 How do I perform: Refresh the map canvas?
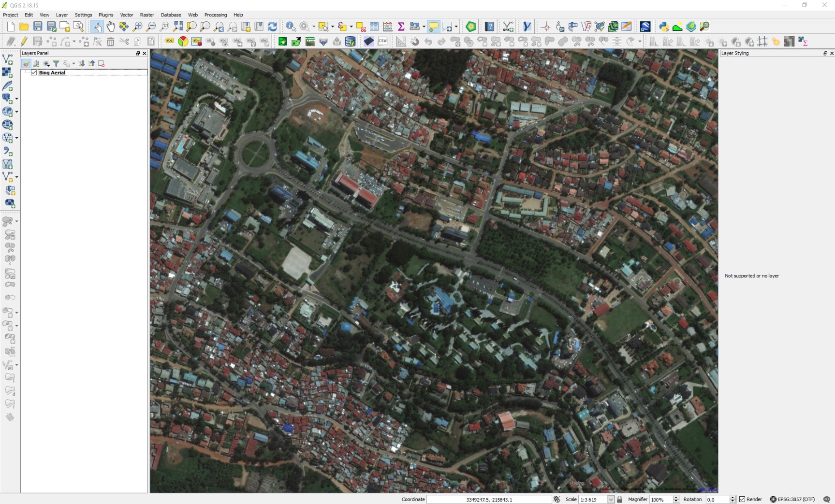273,27
